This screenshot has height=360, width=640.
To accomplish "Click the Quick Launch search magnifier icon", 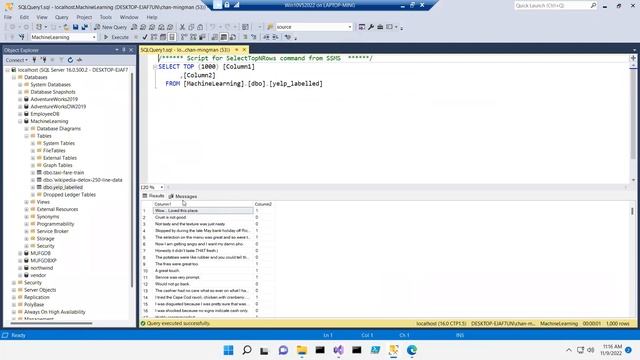I will [x=593, y=5].
